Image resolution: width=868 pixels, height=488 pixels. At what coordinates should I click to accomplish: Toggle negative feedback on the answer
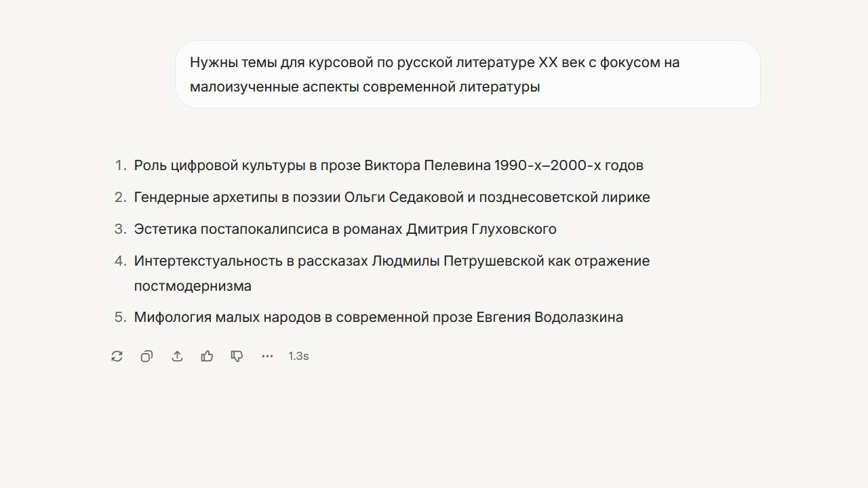(237, 356)
